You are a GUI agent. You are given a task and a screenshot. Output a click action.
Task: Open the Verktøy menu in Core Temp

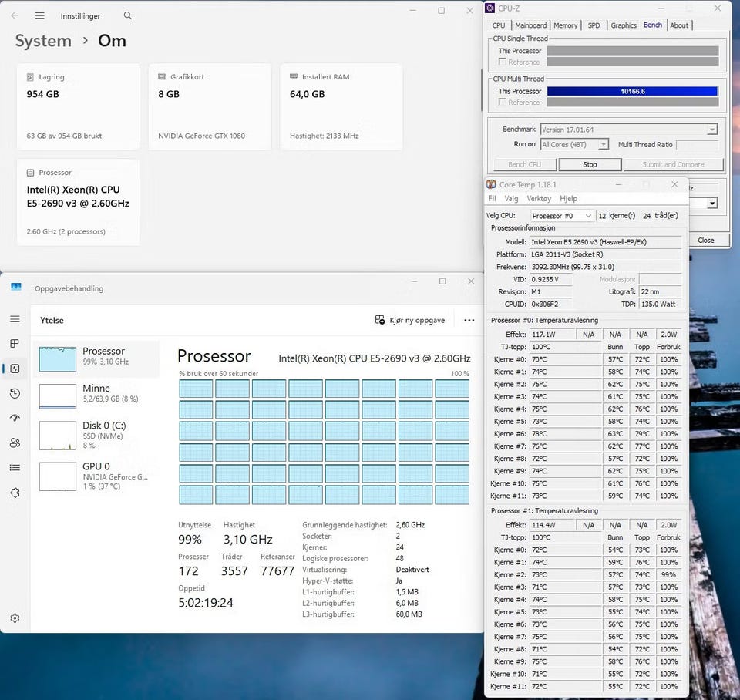pos(539,198)
